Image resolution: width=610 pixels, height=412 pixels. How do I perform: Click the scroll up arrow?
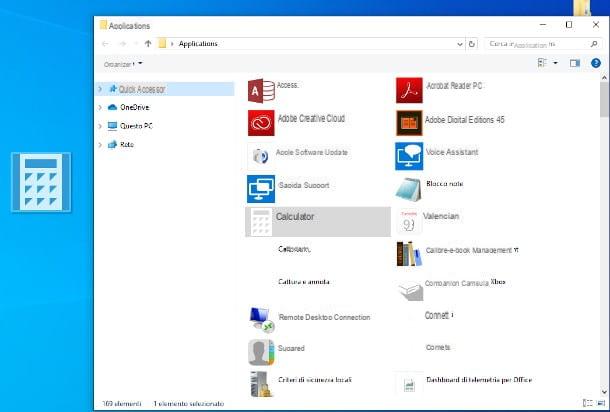click(604, 77)
